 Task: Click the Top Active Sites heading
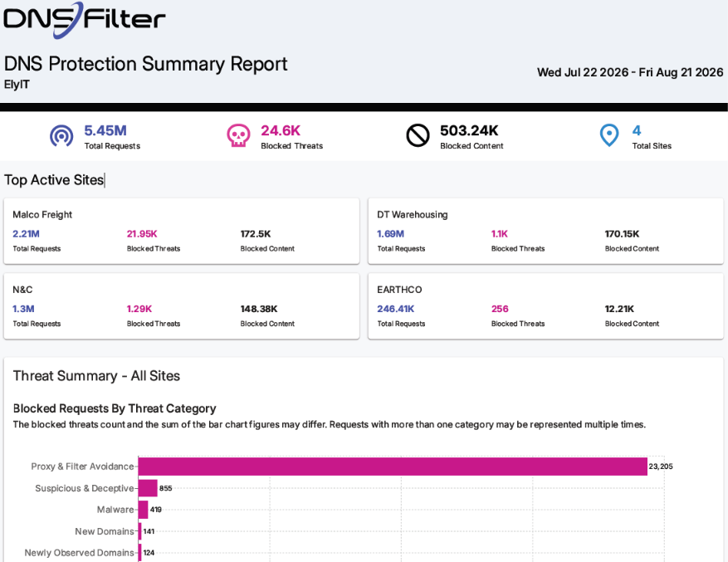coord(54,180)
